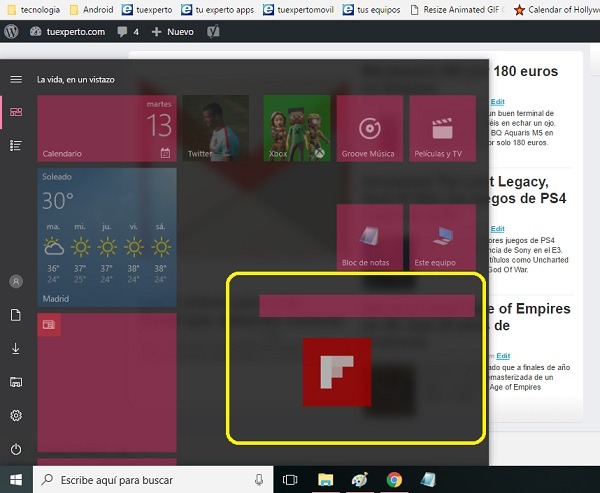Viewport: 600px width, 493px height.
Task: Select the pinned tiles view icon
Action: pyautogui.click(x=16, y=112)
